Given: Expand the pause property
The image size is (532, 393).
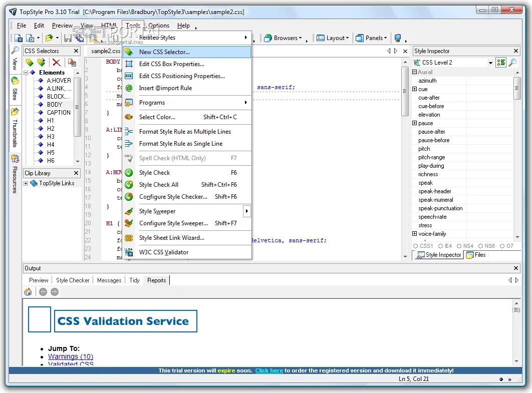Looking at the screenshot, I should tap(415, 123).
